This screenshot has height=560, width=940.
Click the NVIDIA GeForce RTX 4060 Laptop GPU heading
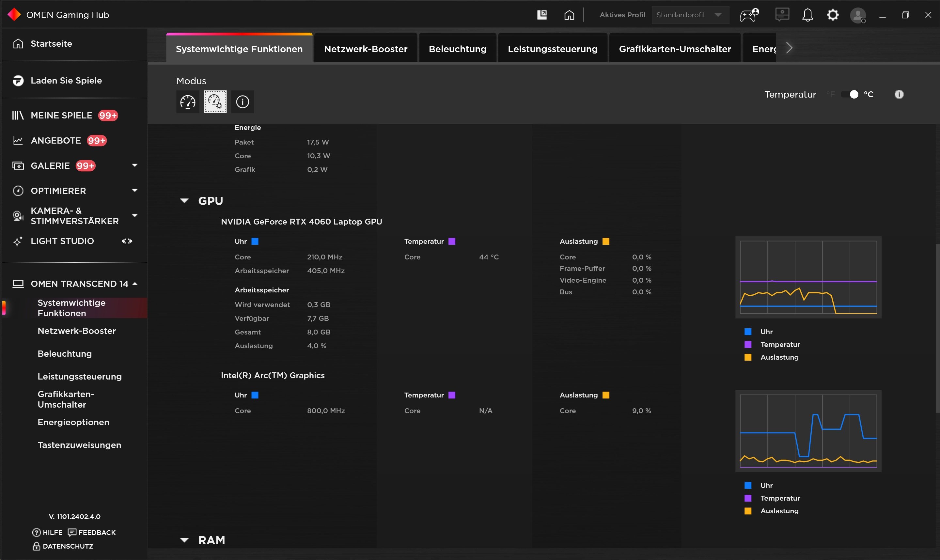[x=301, y=222]
